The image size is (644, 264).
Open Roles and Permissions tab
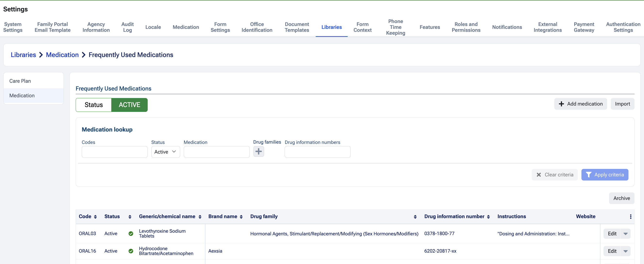[466, 27]
